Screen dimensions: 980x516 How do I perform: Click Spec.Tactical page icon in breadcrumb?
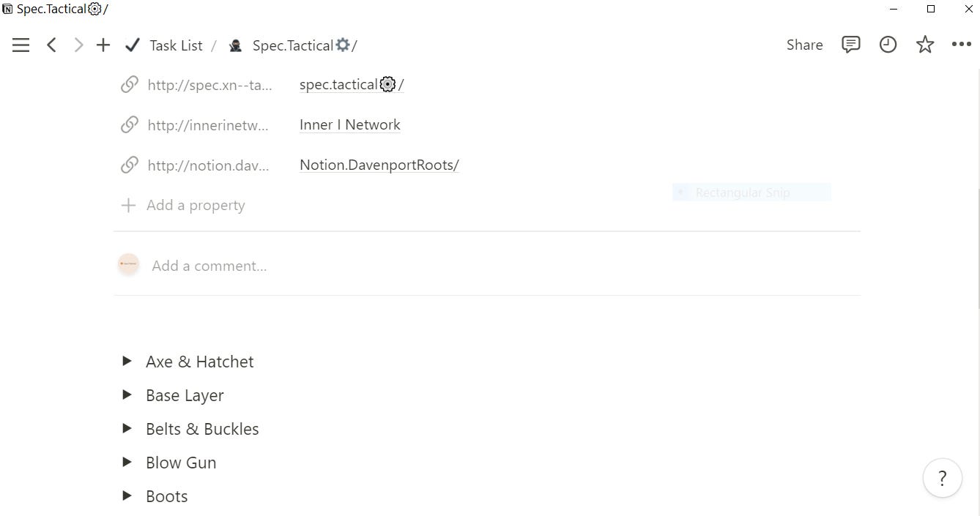point(235,45)
